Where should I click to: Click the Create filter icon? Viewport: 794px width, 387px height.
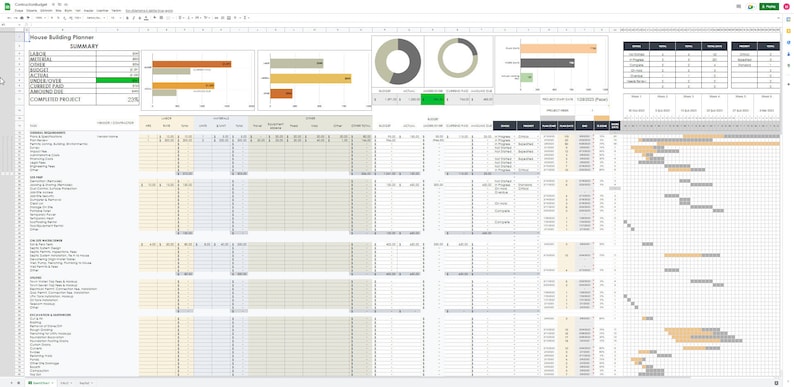click(x=235, y=18)
